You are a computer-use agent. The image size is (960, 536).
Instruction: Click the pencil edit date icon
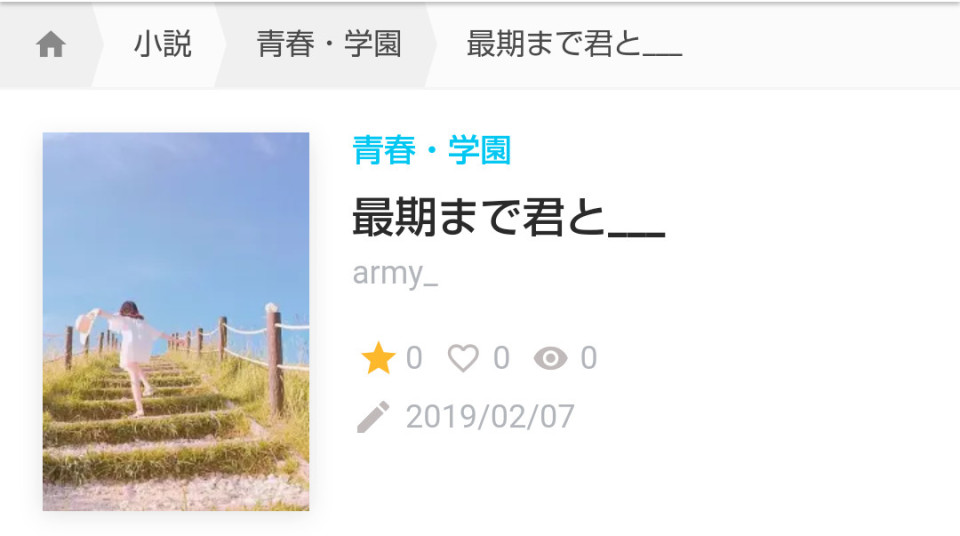tap(373, 417)
